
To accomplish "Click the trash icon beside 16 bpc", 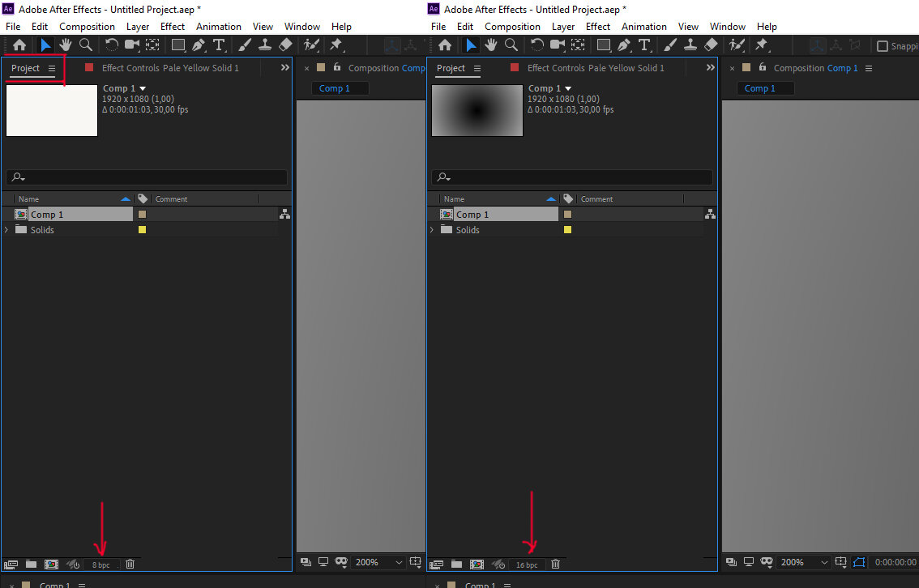I will 556,564.
